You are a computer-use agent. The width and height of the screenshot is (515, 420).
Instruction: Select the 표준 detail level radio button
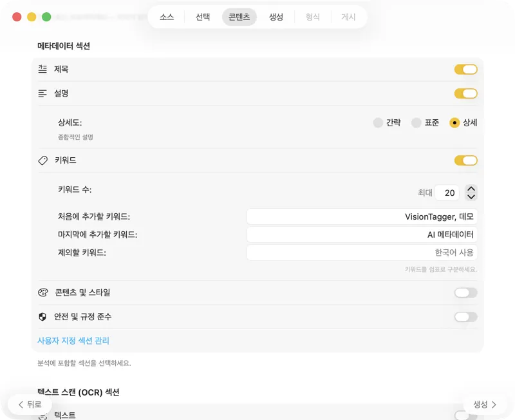click(x=417, y=122)
